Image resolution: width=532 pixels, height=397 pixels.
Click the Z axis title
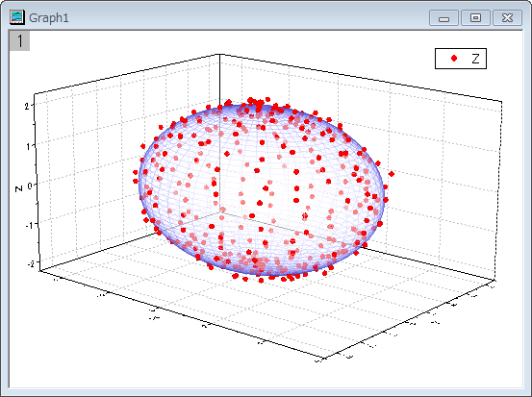(x=18, y=188)
